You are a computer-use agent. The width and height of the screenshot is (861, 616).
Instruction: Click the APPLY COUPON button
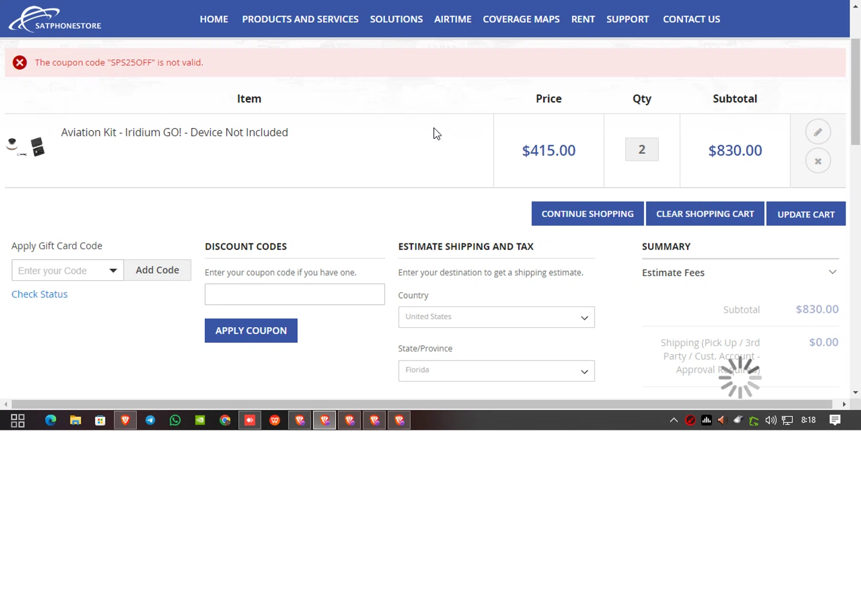tap(251, 331)
